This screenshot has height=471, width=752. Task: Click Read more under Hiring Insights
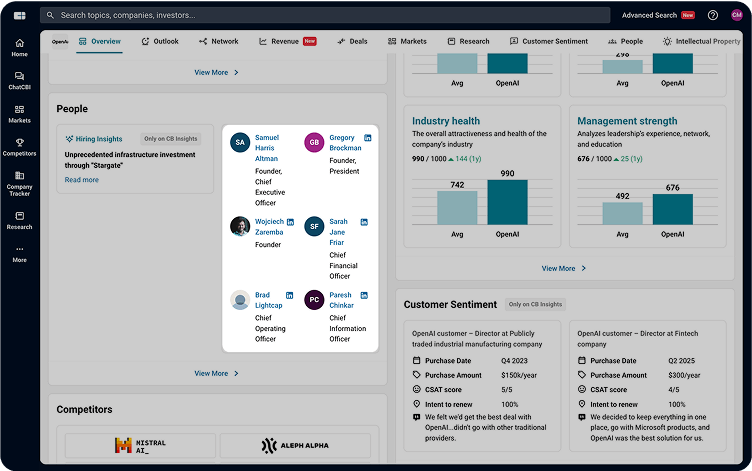click(82, 180)
